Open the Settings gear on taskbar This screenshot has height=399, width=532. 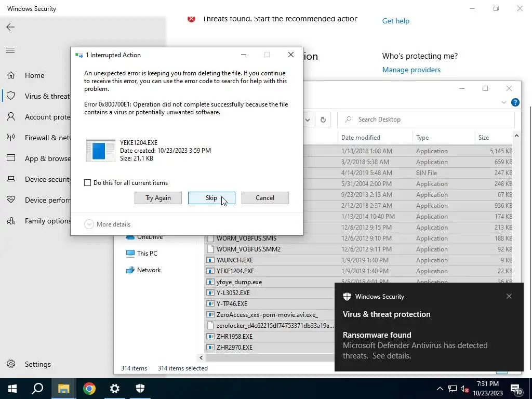[x=115, y=389]
